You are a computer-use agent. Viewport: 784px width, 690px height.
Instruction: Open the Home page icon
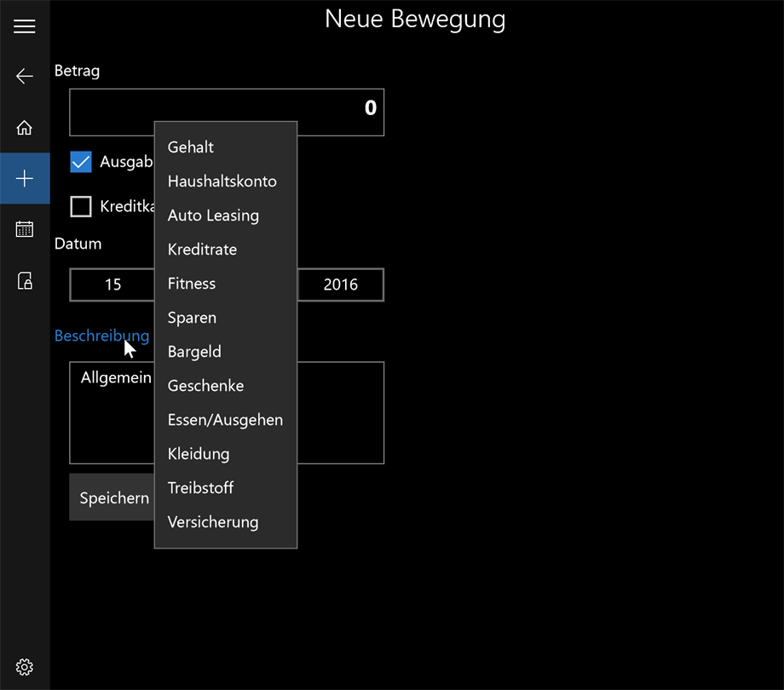(x=25, y=128)
